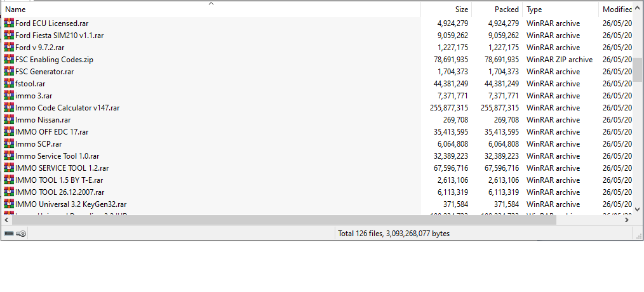Click the disk drive icon in status bar
Viewport: 644px width, 292px height.
pos(9,234)
